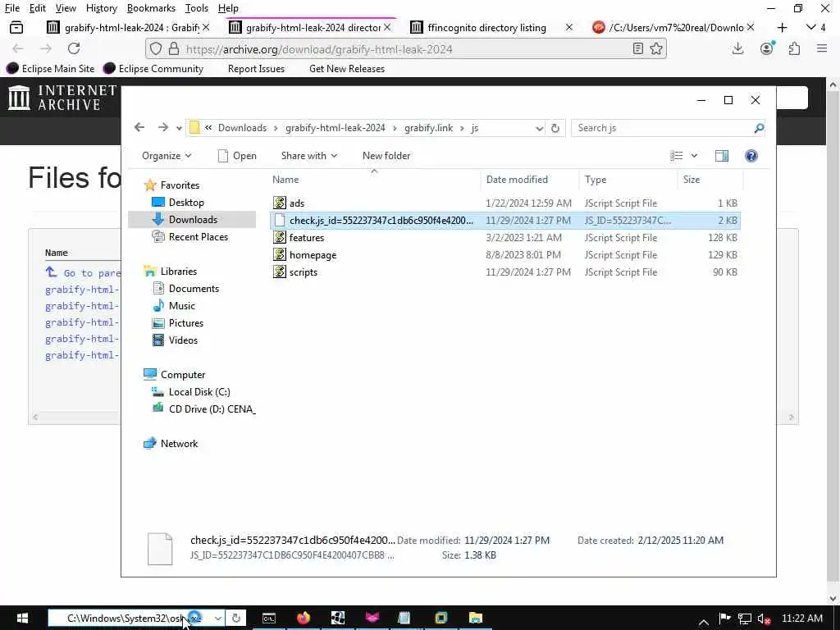Select the scripts file in list
Screen dimensions: 840x630
coord(504,272)
